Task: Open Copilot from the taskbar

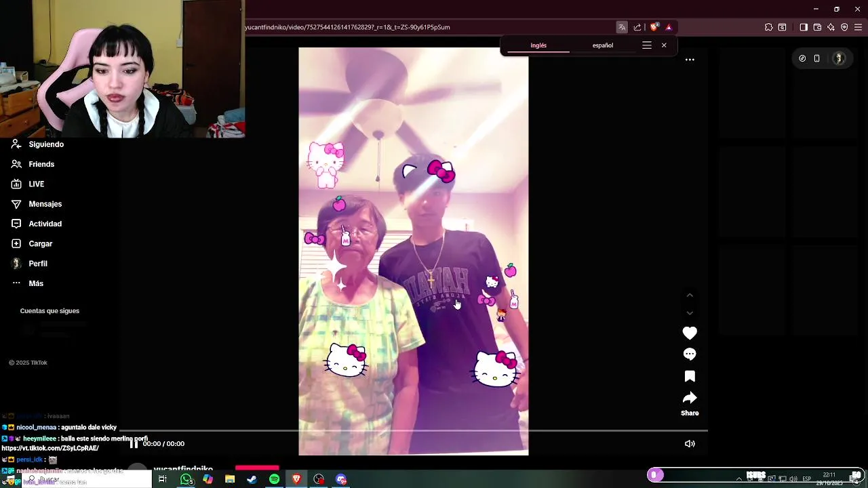Action: [208, 479]
